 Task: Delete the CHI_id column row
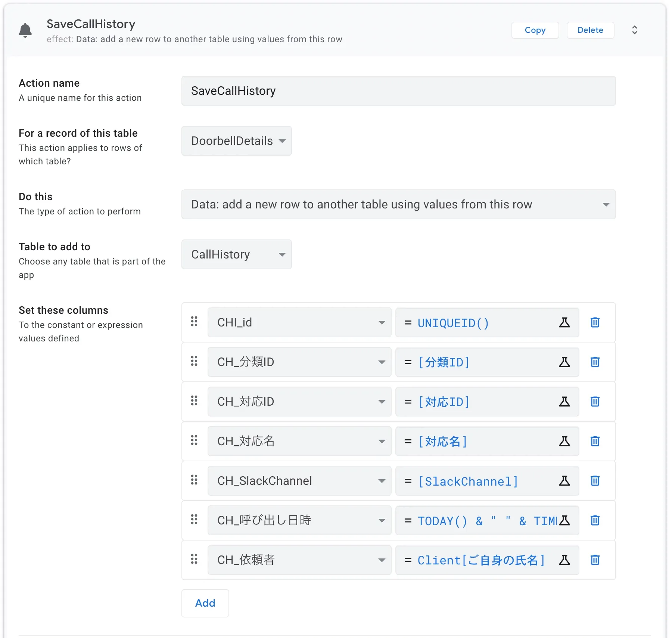[x=595, y=322]
